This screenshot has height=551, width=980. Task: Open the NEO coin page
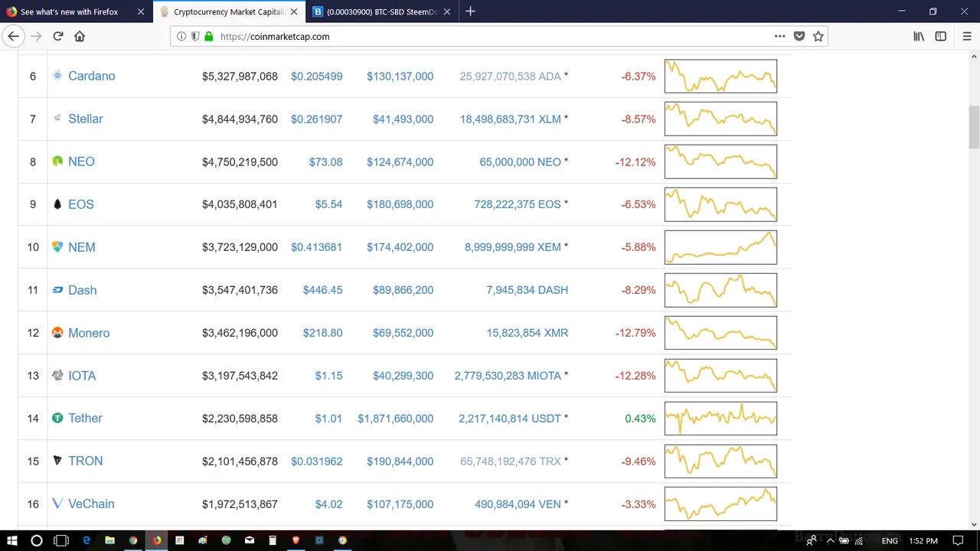pos(81,161)
